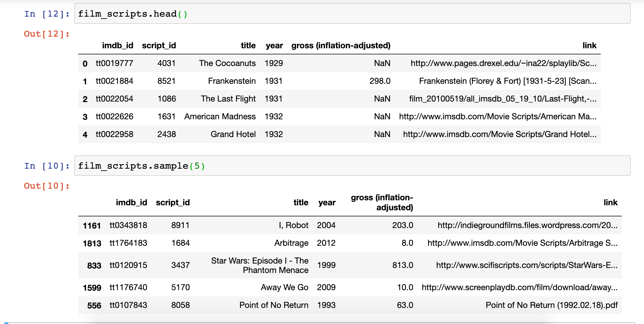Select cell tt0022626
This screenshot has height=324, width=644.
pos(114,117)
